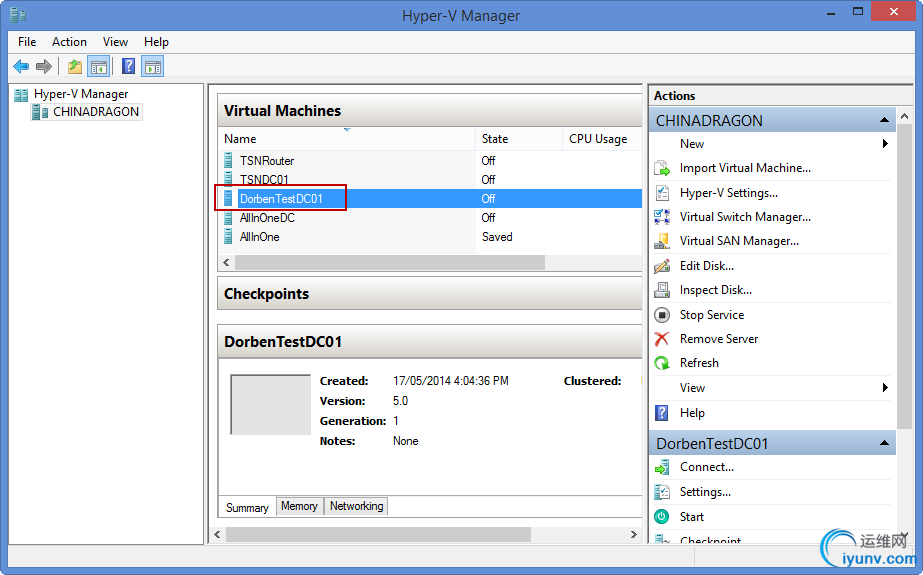Click the AllInOneDC virtual machine icon
Screen dimensions: 923x575
[x=228, y=218]
